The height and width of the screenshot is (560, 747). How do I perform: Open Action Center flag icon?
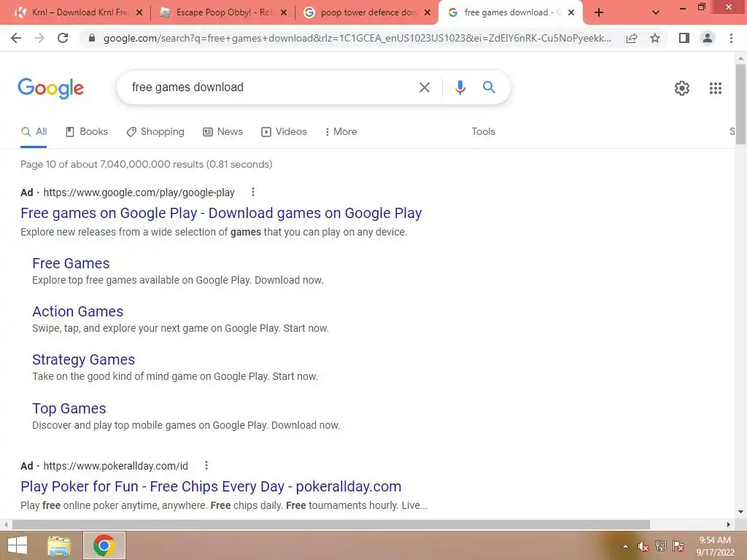coord(678,546)
